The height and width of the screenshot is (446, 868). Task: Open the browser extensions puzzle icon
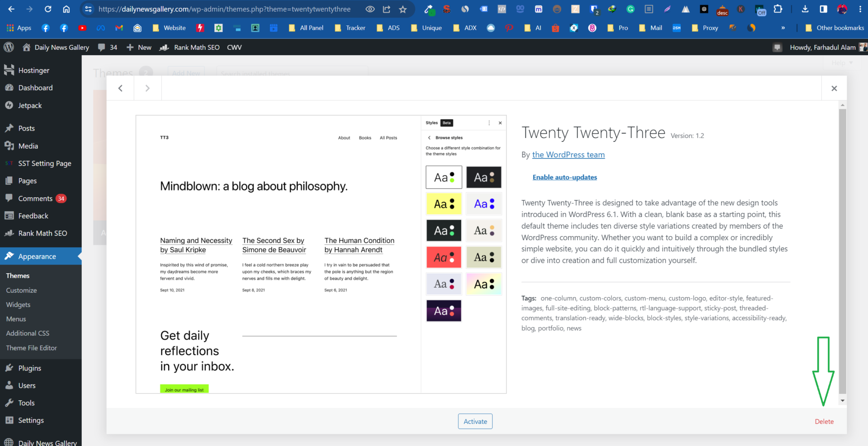pyautogui.click(x=778, y=9)
